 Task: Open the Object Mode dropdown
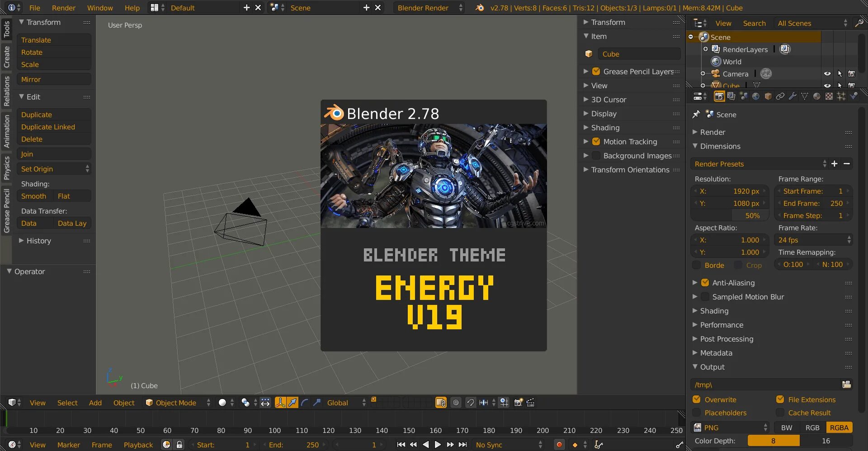178,403
